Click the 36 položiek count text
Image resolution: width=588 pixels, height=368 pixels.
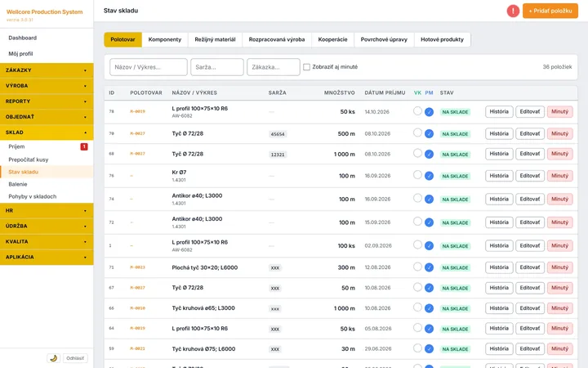coord(557,67)
